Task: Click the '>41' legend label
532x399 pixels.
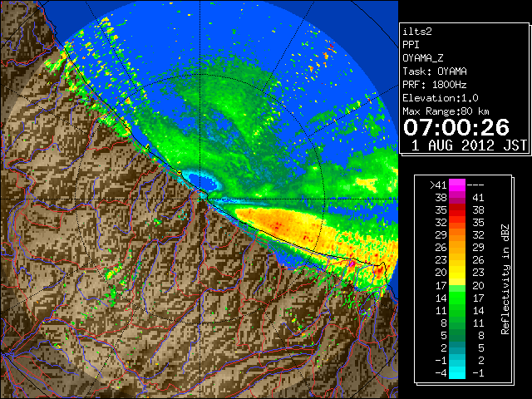Action: click(438, 185)
